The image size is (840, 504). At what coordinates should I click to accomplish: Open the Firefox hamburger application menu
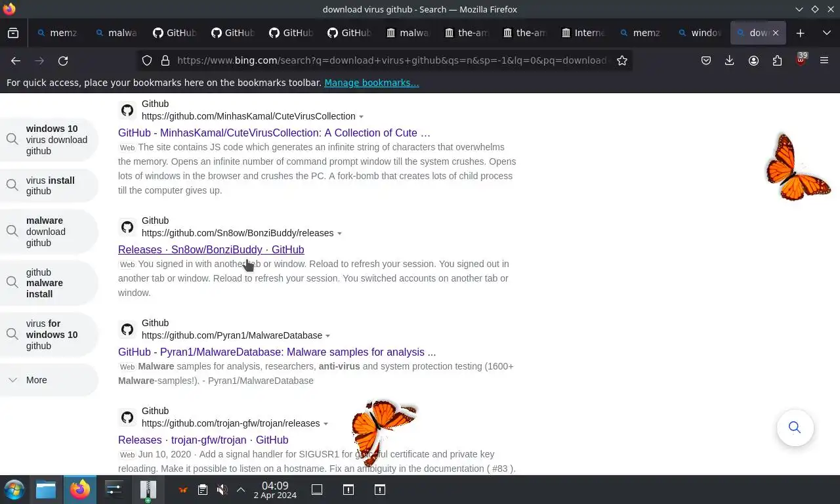(x=824, y=60)
